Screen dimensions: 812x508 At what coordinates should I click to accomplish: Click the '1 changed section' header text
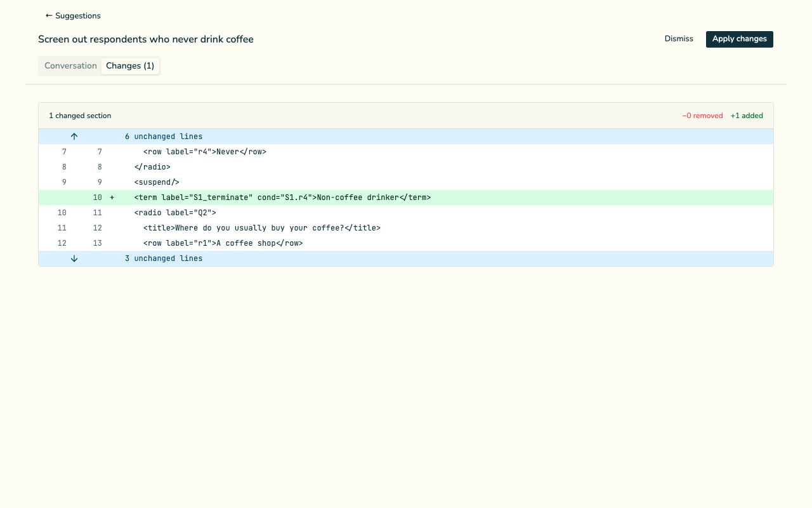coord(80,116)
